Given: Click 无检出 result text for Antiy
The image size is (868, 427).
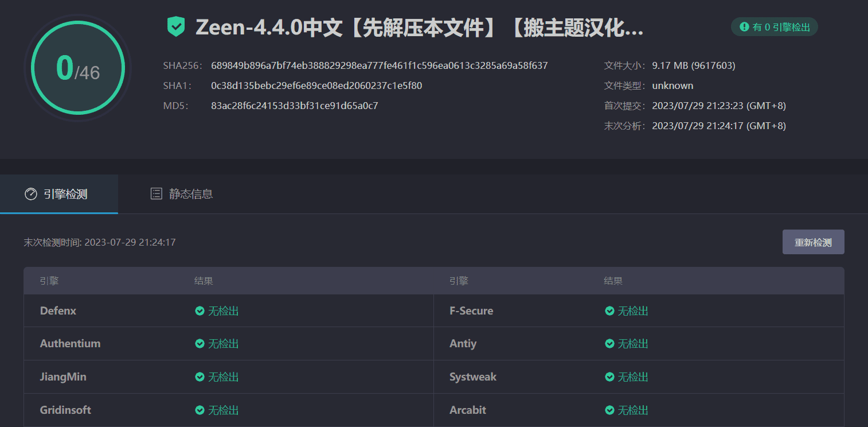Looking at the screenshot, I should coord(633,344).
